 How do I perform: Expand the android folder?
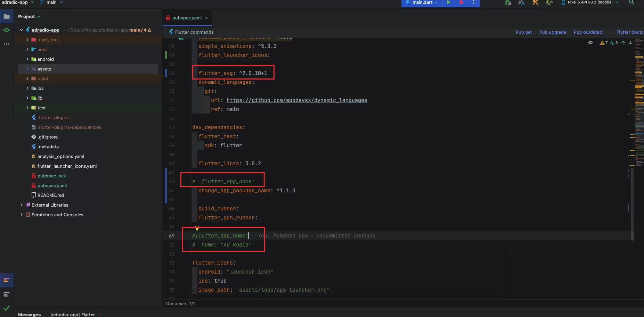[x=27, y=59]
